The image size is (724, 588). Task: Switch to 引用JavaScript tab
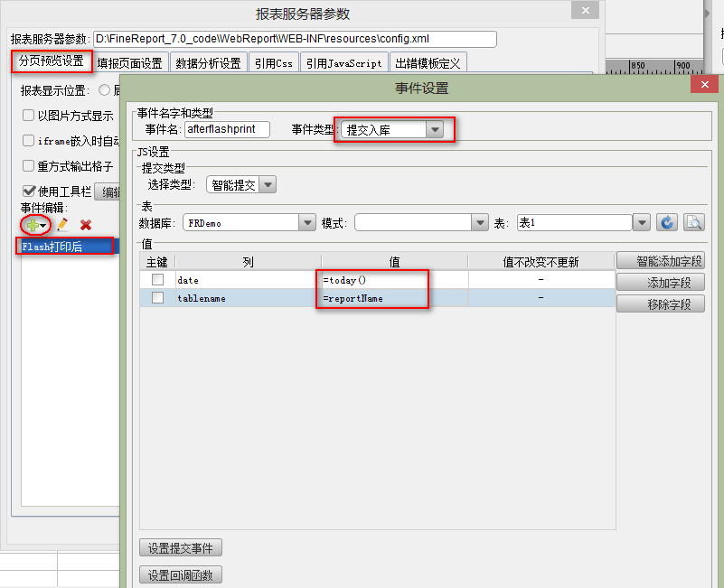(x=344, y=63)
